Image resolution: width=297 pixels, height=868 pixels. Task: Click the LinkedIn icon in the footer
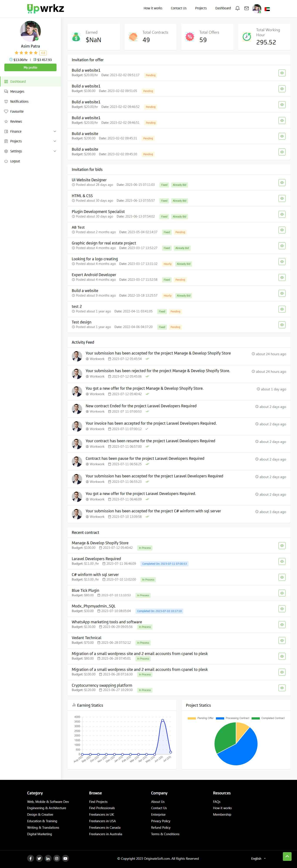pos(48,858)
